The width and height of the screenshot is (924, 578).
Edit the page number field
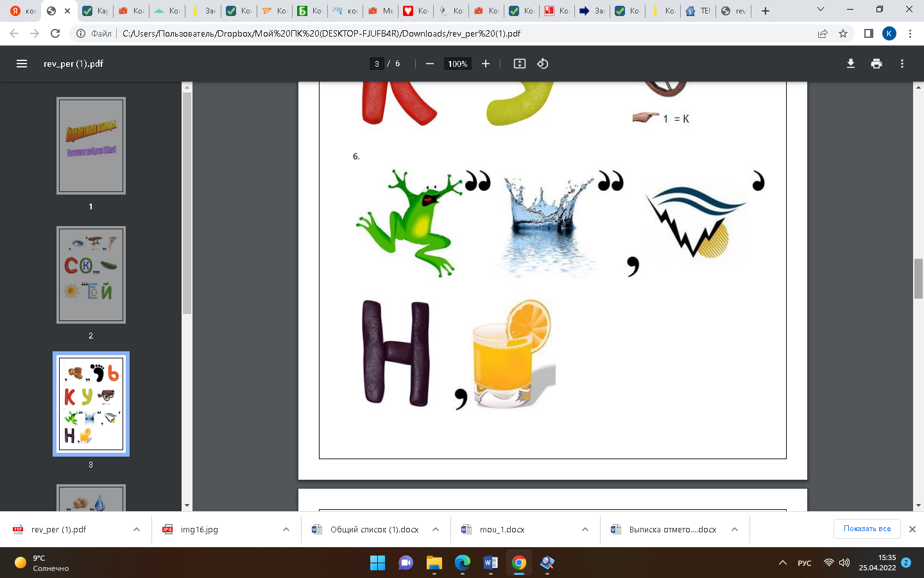[377, 64]
